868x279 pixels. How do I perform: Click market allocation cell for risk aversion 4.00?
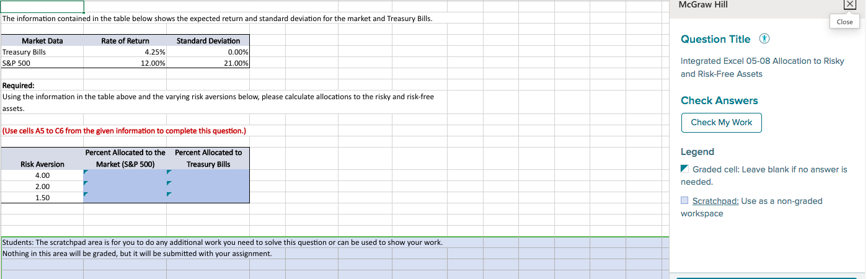coord(125,175)
